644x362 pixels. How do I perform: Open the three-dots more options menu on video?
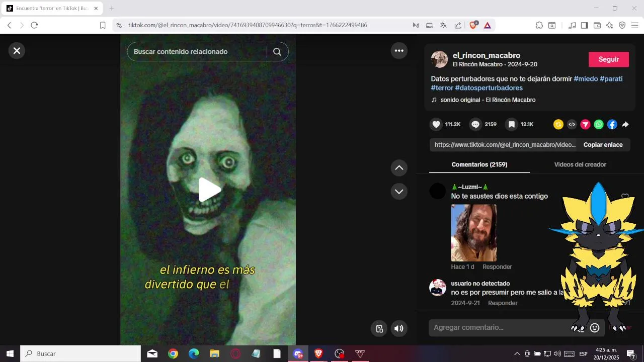pos(399,50)
